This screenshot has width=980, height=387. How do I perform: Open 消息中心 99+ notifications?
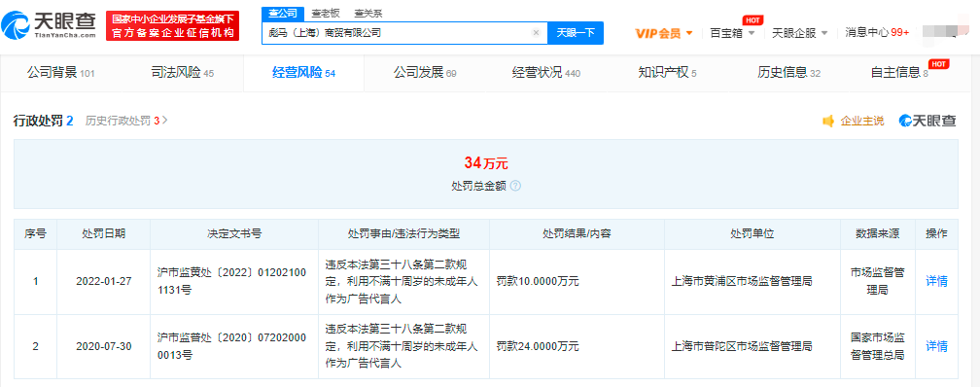(877, 33)
